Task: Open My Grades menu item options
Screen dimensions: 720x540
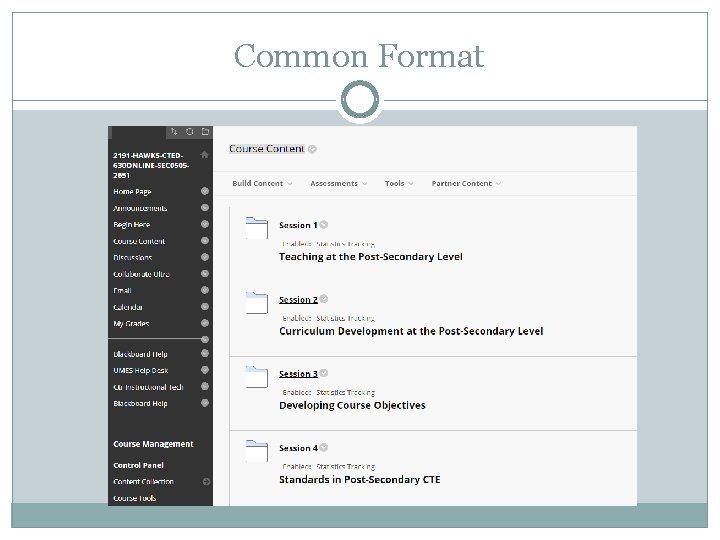Action: pos(205,323)
